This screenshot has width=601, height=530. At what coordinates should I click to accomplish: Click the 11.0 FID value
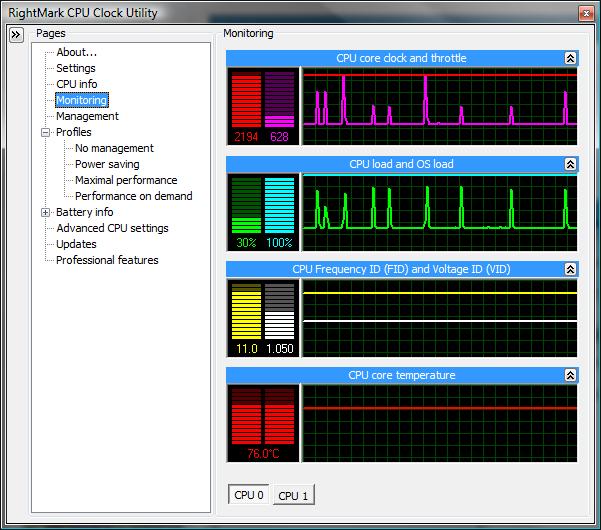[x=246, y=349]
